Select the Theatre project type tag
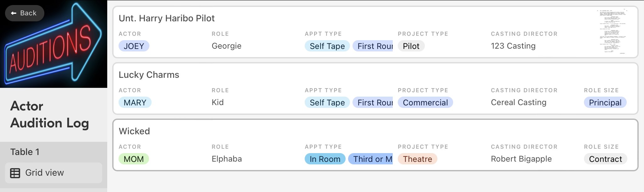 pyautogui.click(x=417, y=159)
